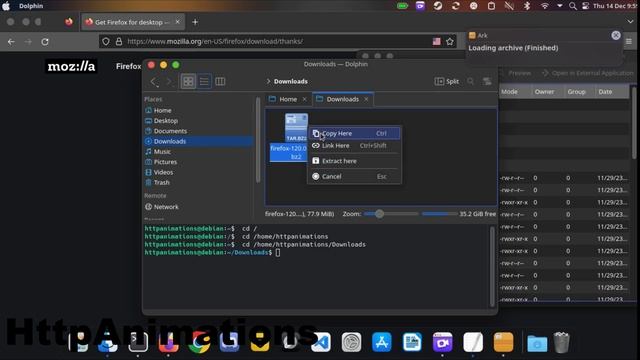This screenshot has width=640, height=360.
Task: Switch Dolphin to icons view mode
Action: 188,81
